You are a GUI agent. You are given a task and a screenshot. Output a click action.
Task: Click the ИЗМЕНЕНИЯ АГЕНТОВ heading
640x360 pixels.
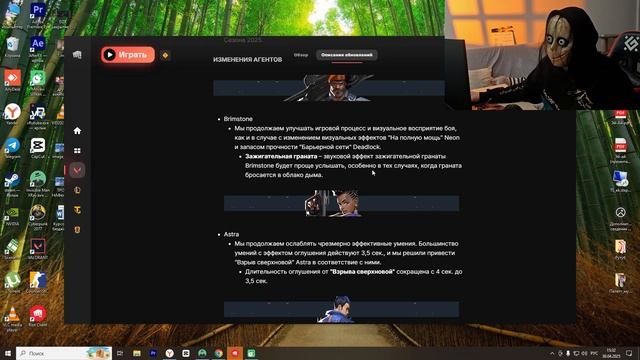[x=247, y=60]
